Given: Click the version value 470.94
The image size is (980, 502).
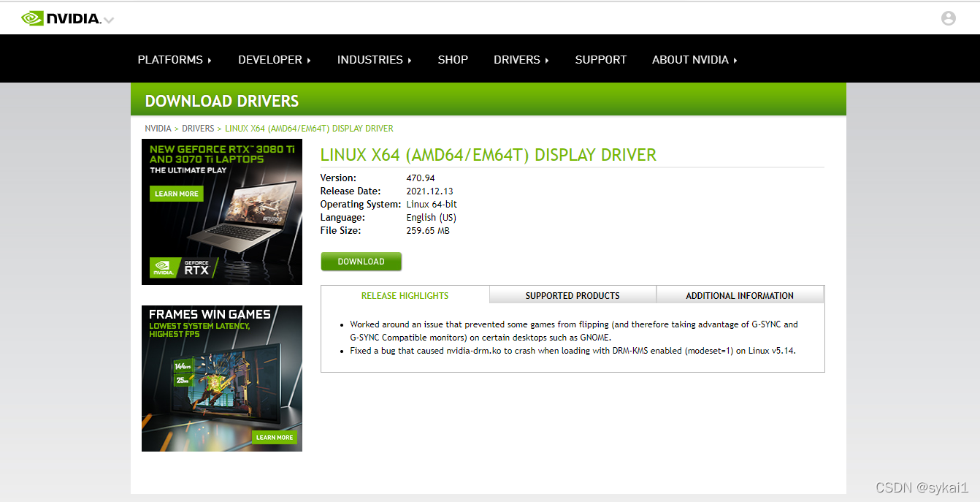Looking at the screenshot, I should click(x=421, y=178).
